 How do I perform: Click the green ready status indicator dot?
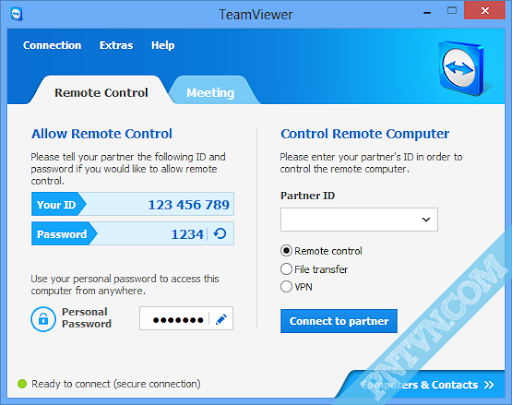(22, 384)
